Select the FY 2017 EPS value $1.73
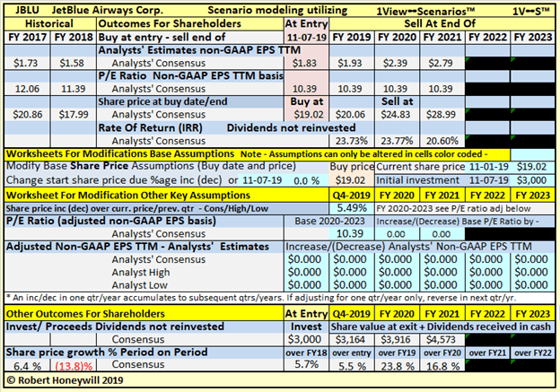 pos(26,63)
